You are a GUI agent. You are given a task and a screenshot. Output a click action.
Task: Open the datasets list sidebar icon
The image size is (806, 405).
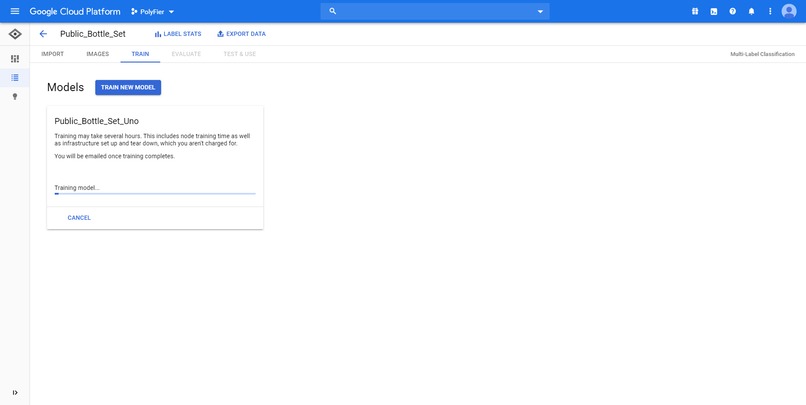[x=15, y=78]
